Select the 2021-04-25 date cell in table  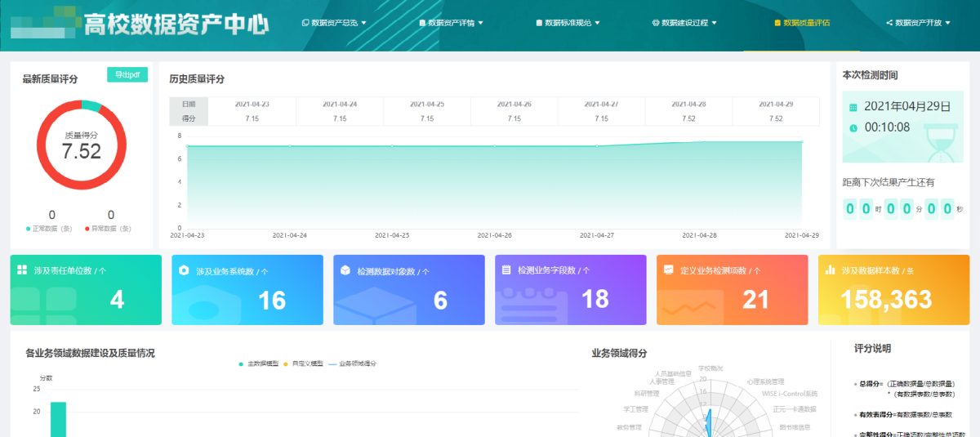(x=427, y=105)
